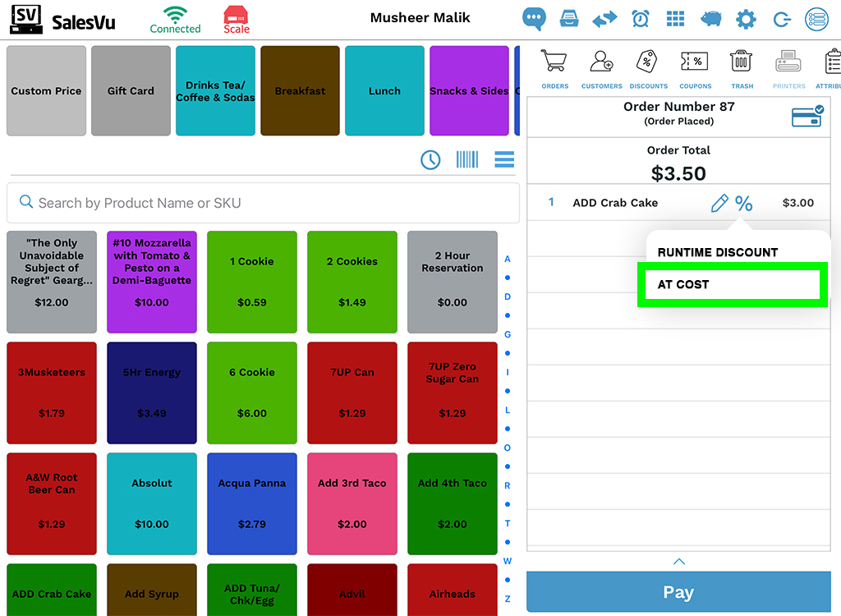Click the product search field
The image size is (841, 616).
click(x=263, y=203)
